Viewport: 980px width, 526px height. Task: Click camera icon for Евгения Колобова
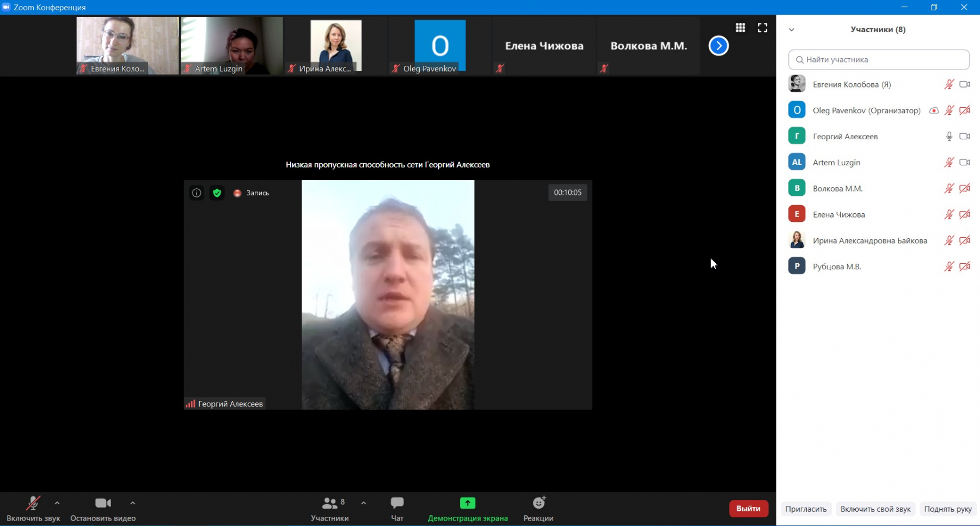(x=965, y=84)
